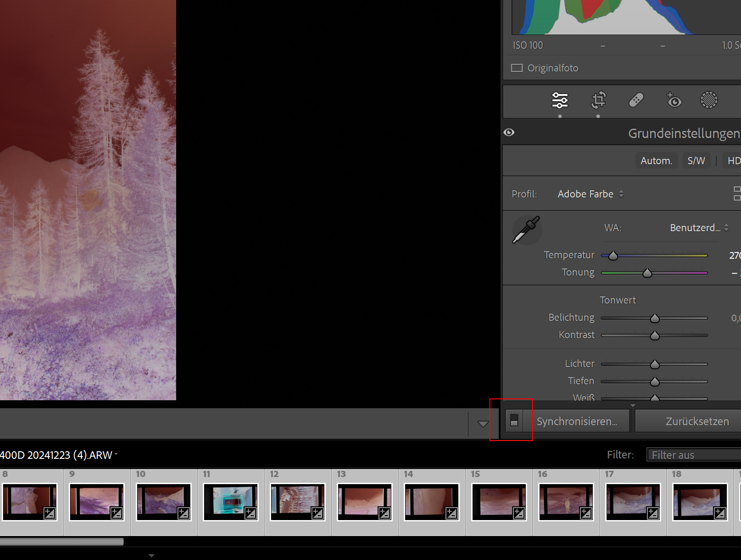
Task: Open the Filter aus dropdown
Action: click(x=694, y=455)
